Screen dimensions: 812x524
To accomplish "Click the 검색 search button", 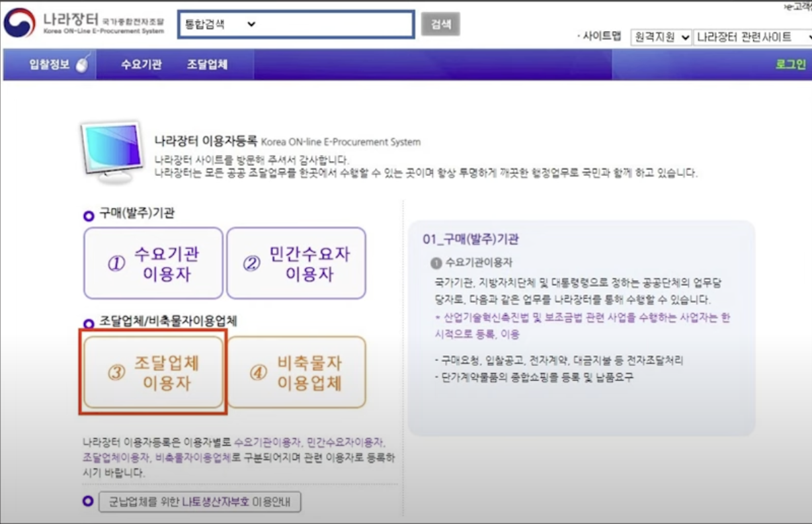I will point(440,24).
